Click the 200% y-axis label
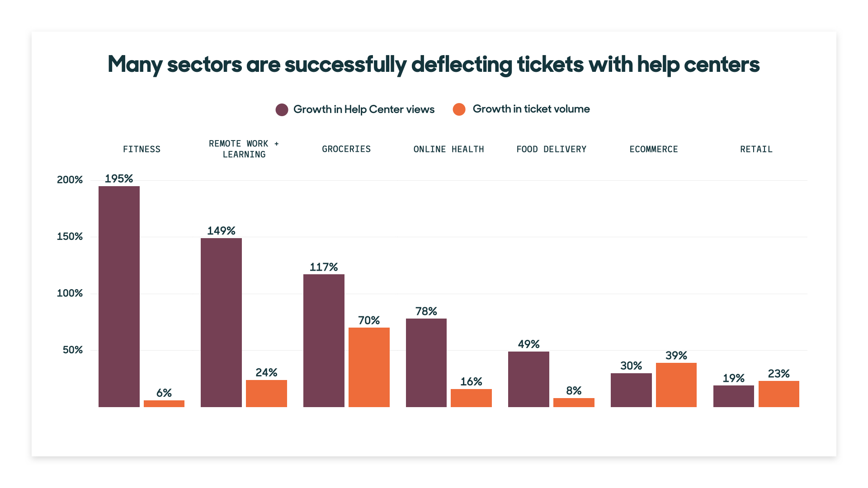Screen dimensions: 868x488 point(70,180)
